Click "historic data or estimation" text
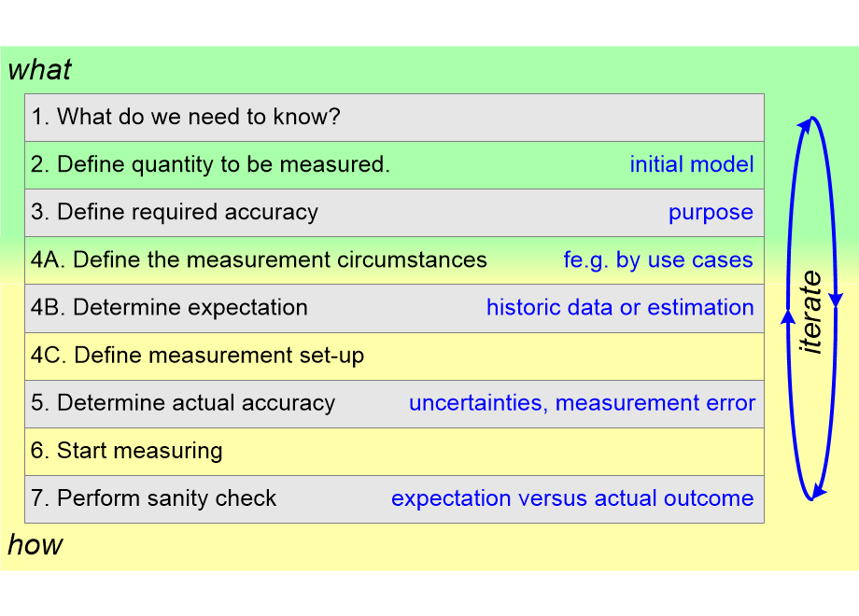 pyautogui.click(x=620, y=308)
